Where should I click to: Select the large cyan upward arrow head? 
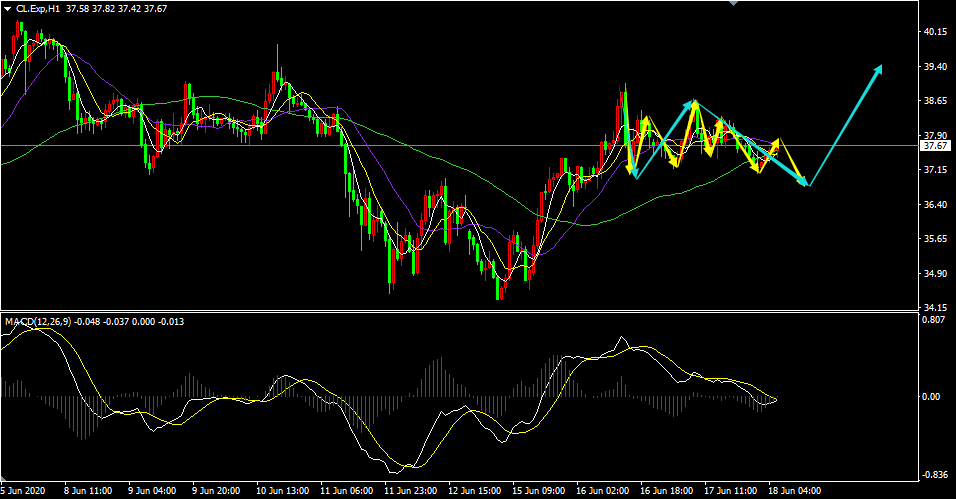pyautogui.click(x=879, y=68)
